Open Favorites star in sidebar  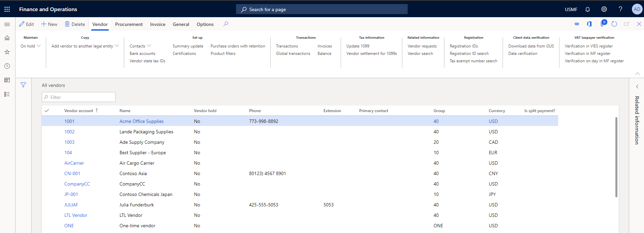[x=7, y=52]
